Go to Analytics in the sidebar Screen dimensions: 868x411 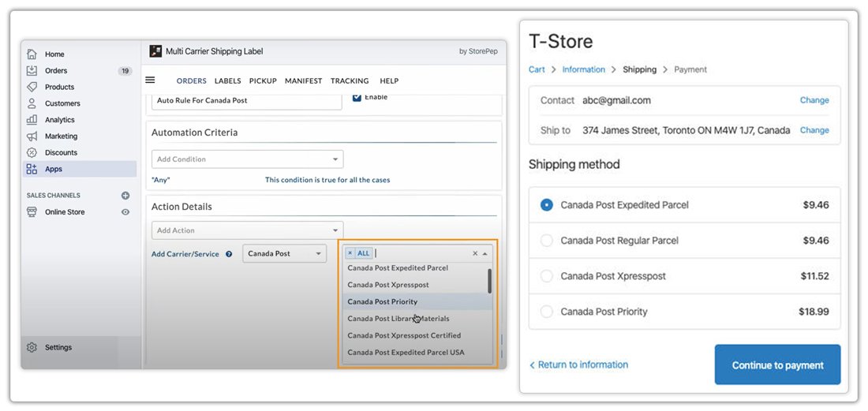pos(60,119)
